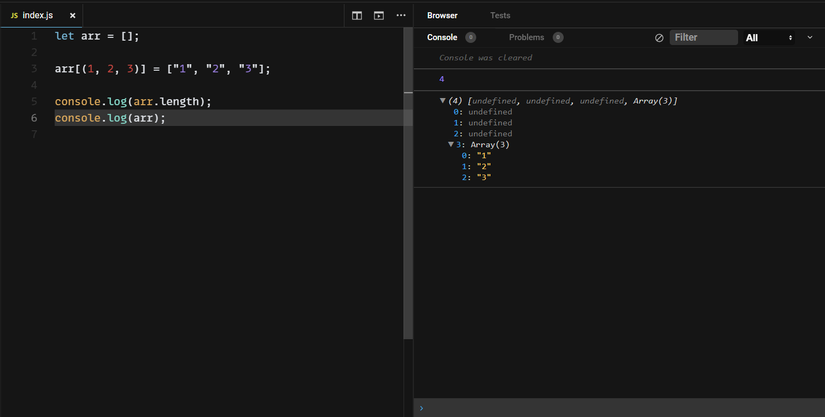Select the Browser tab
Screen dimensions: 825x417
pos(442,16)
